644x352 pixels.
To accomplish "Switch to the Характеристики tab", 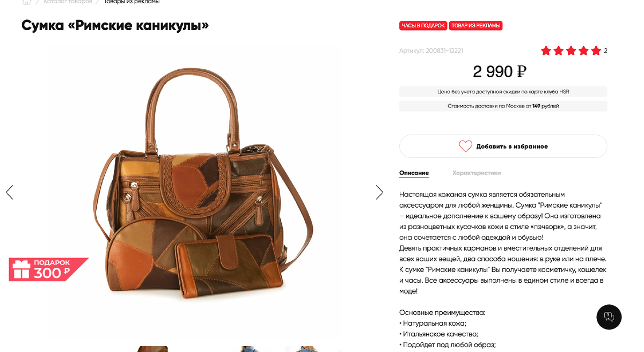I will (477, 173).
